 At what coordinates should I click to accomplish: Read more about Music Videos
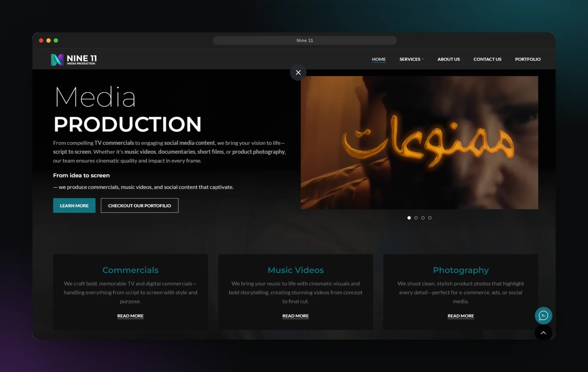(x=295, y=316)
